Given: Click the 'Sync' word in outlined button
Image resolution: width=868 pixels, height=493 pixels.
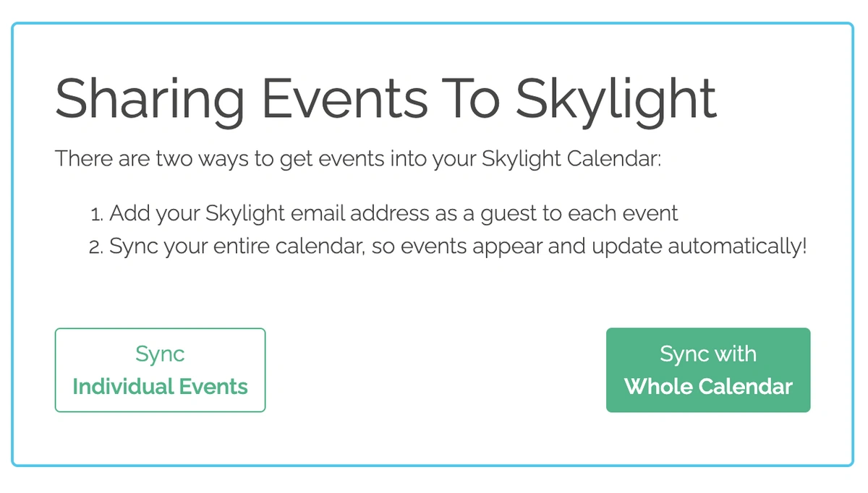Looking at the screenshot, I should [x=160, y=354].
